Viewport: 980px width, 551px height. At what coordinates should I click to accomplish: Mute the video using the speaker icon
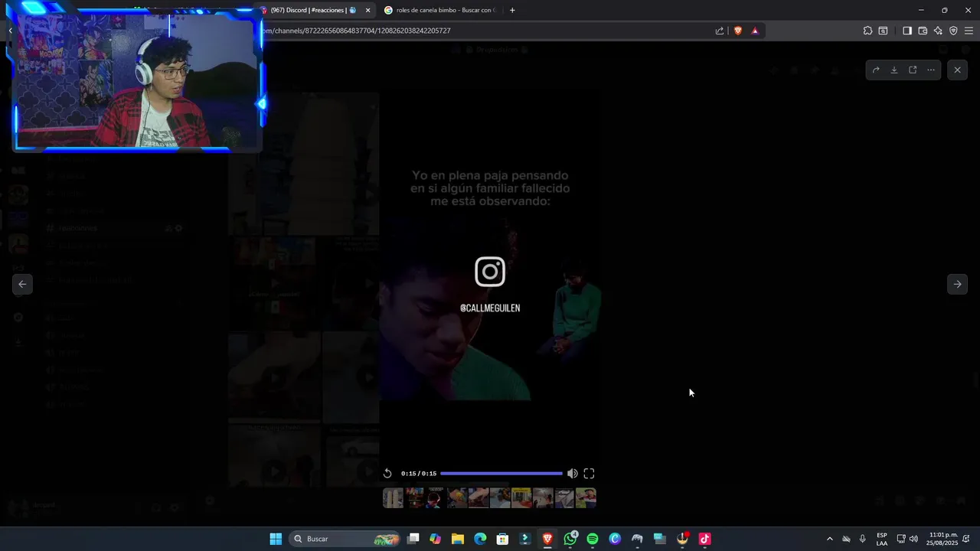(x=572, y=474)
